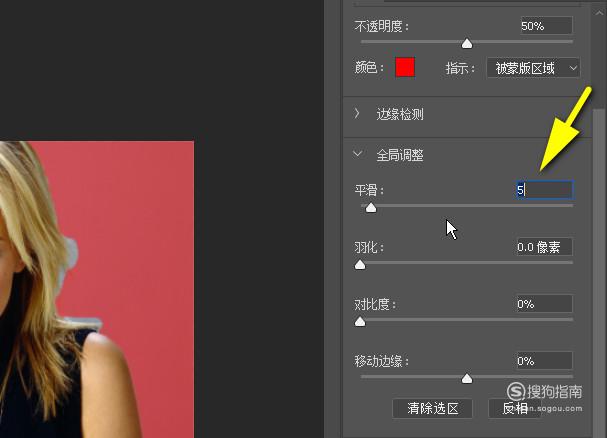The width and height of the screenshot is (607, 438).
Task: Click the 不透明度 label text
Action: (381, 26)
